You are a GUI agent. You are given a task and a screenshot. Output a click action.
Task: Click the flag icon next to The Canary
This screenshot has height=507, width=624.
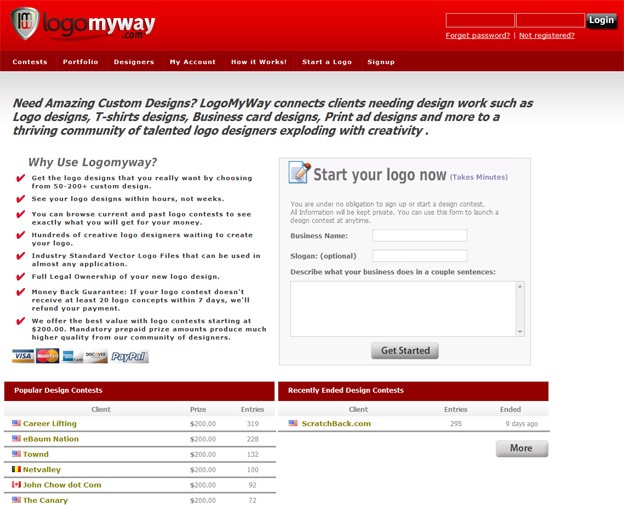tap(16, 499)
